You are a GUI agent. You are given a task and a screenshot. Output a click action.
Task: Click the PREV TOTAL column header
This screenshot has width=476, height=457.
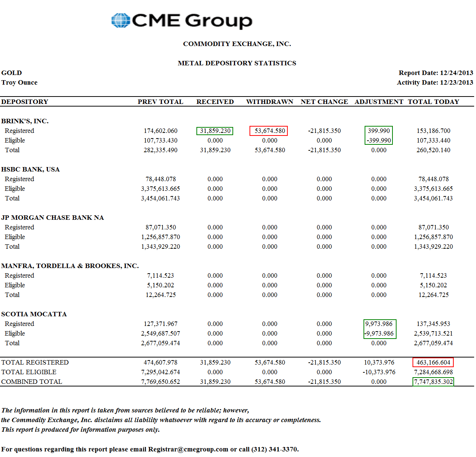pyautogui.click(x=160, y=102)
